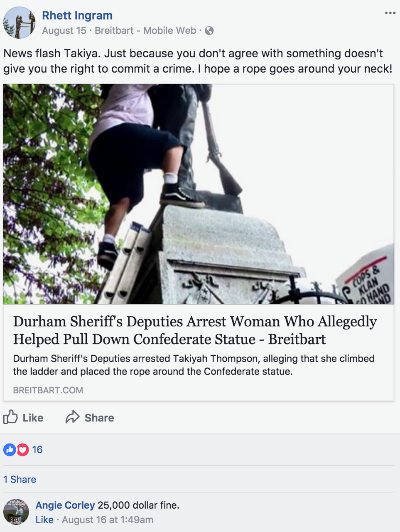Open Rhett Ingram's profile name link
This screenshot has width=400, height=532.
click(x=77, y=15)
